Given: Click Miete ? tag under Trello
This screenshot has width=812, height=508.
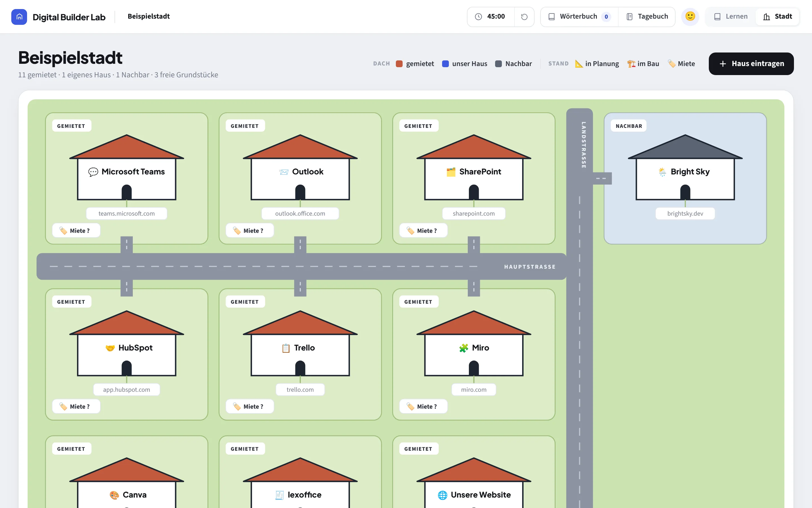Looking at the screenshot, I should click(x=249, y=407).
